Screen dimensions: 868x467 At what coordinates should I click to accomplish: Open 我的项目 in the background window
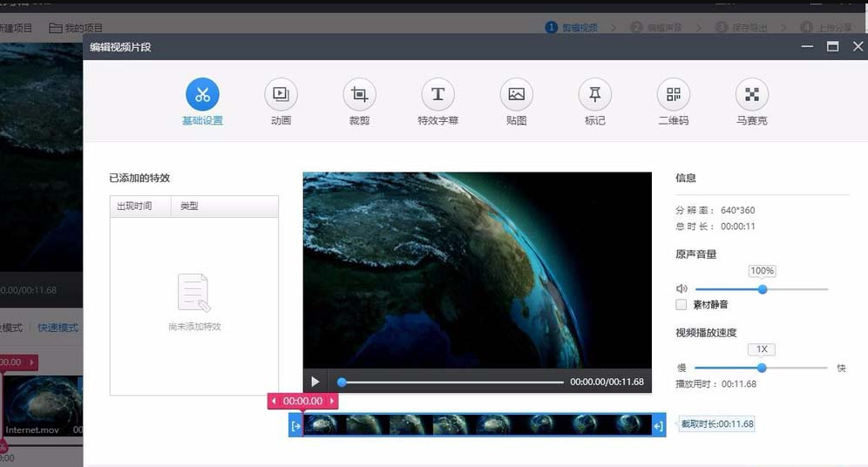click(x=76, y=28)
